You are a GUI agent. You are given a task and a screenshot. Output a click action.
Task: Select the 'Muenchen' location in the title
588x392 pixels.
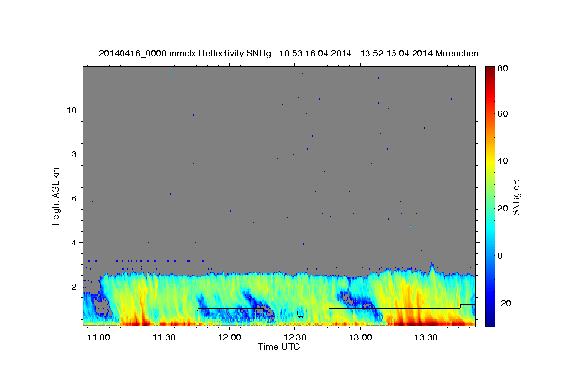[457, 53]
